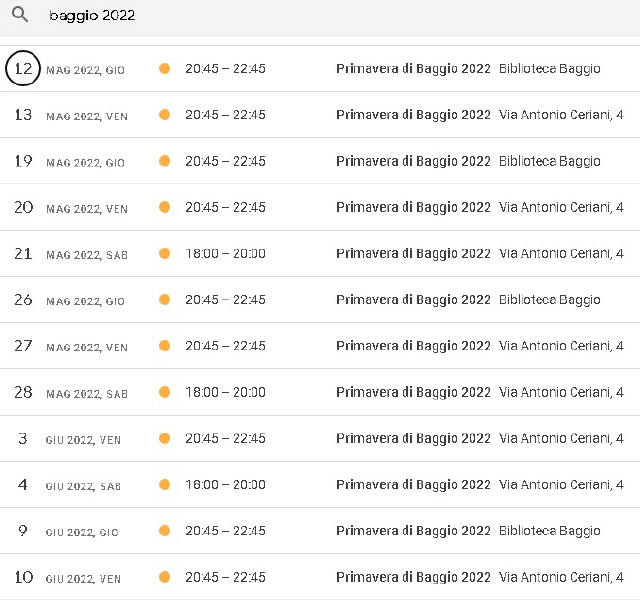Click the Biblioteca Baggio location on 19 MAG row

click(x=549, y=161)
